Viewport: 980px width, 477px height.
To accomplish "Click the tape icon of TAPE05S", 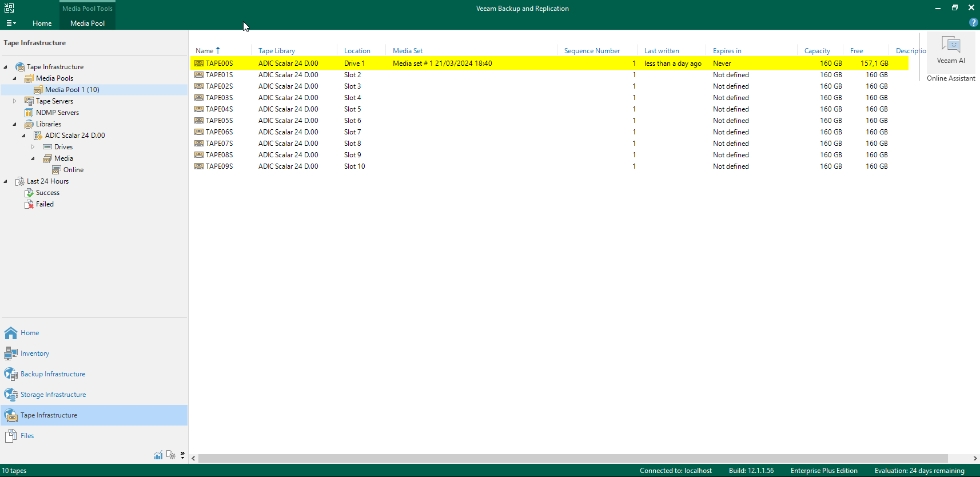I will pyautogui.click(x=199, y=121).
